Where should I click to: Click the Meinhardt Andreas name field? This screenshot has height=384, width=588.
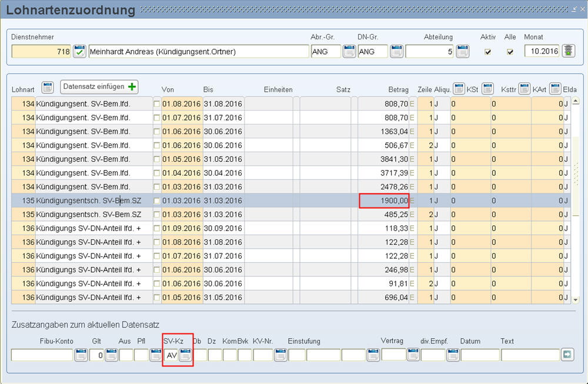pos(199,51)
